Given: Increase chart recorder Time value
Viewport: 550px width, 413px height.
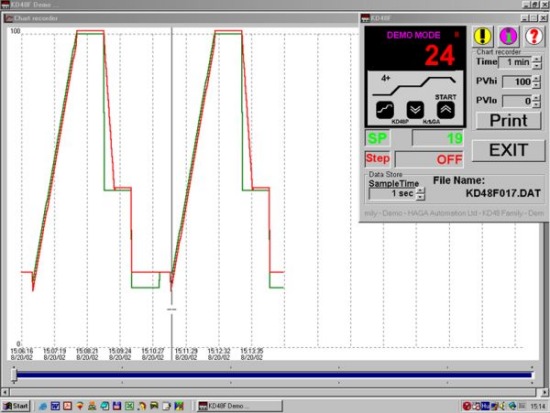Looking at the screenshot, I should click(537, 59).
